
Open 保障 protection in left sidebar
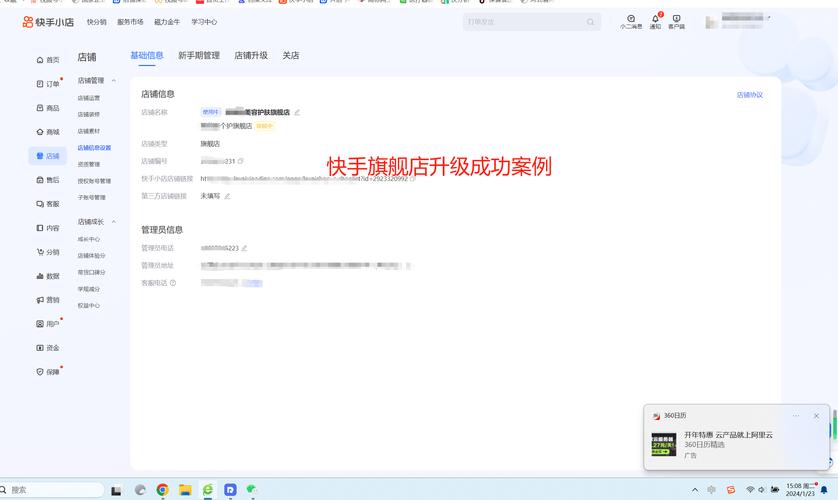click(x=48, y=372)
